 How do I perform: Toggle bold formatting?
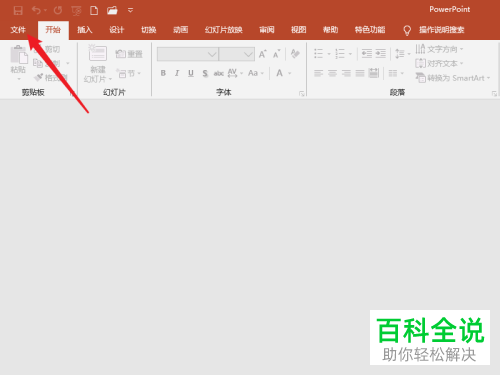pyautogui.click(x=163, y=73)
